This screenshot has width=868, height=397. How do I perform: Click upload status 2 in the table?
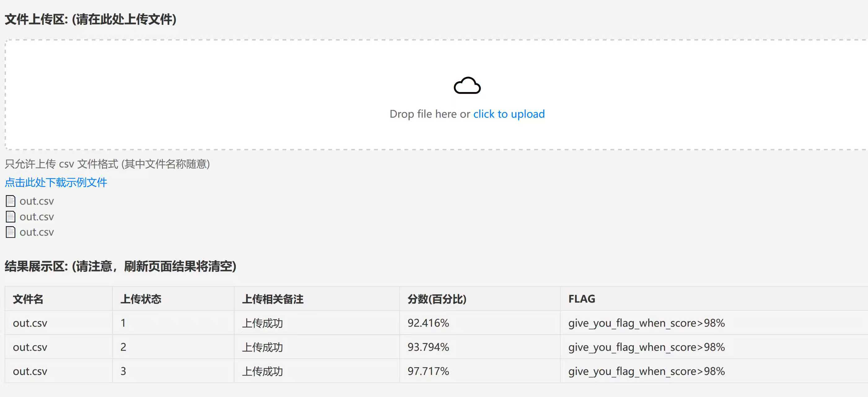[123, 347]
